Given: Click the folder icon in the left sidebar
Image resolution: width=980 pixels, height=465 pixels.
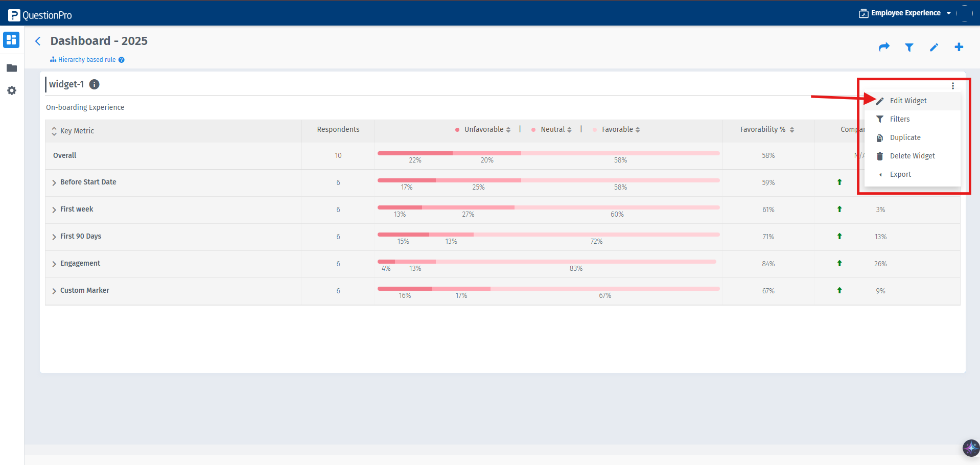Looking at the screenshot, I should [11, 68].
